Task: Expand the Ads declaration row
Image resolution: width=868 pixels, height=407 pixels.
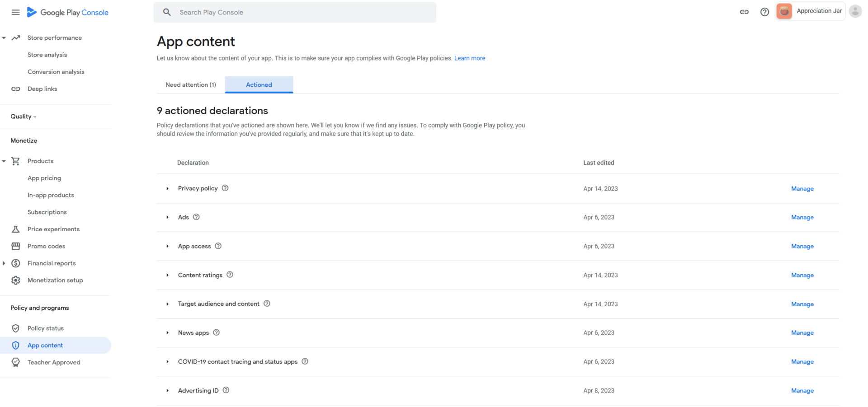Action: (167, 217)
